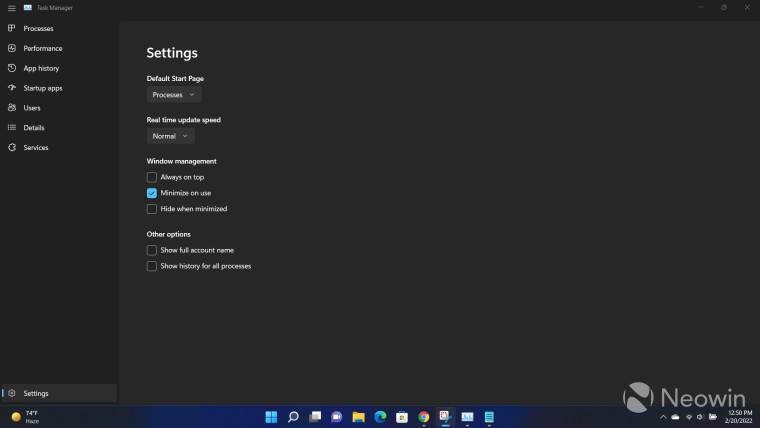Viewport: 760px width, 428px height.
Task: Click the Settings gear icon
Action: pos(12,393)
